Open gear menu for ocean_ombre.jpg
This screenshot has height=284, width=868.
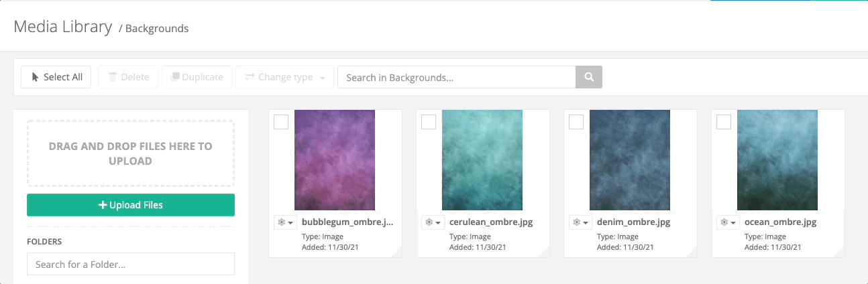tap(728, 222)
